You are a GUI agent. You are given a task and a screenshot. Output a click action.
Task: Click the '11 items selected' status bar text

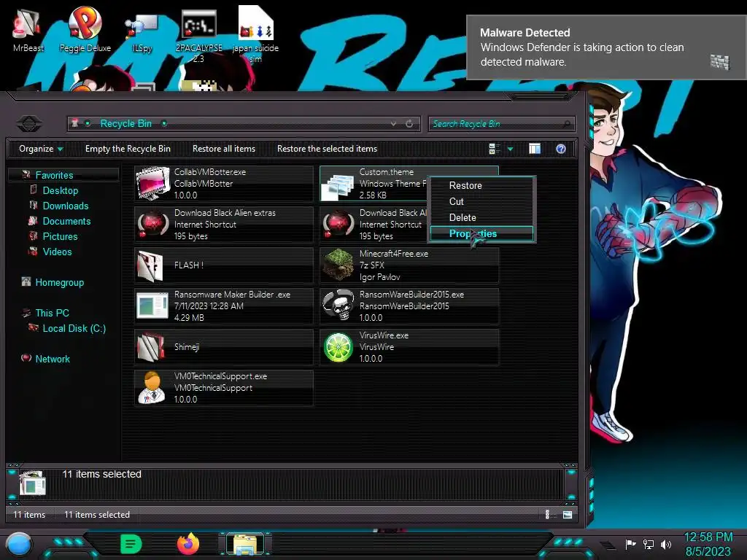(x=97, y=514)
